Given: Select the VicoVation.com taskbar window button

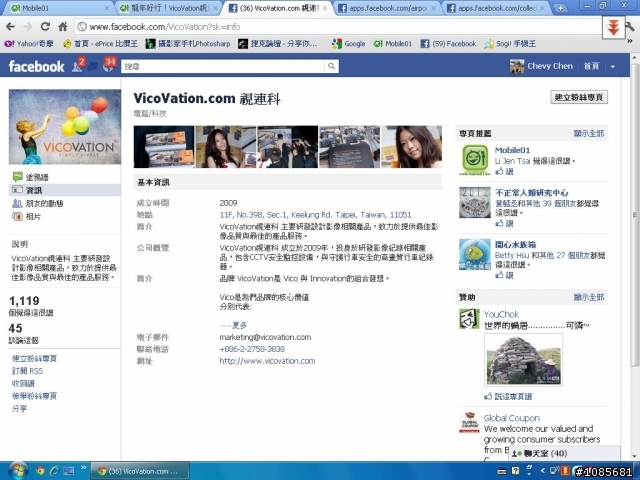Looking at the screenshot, I should point(139,471).
